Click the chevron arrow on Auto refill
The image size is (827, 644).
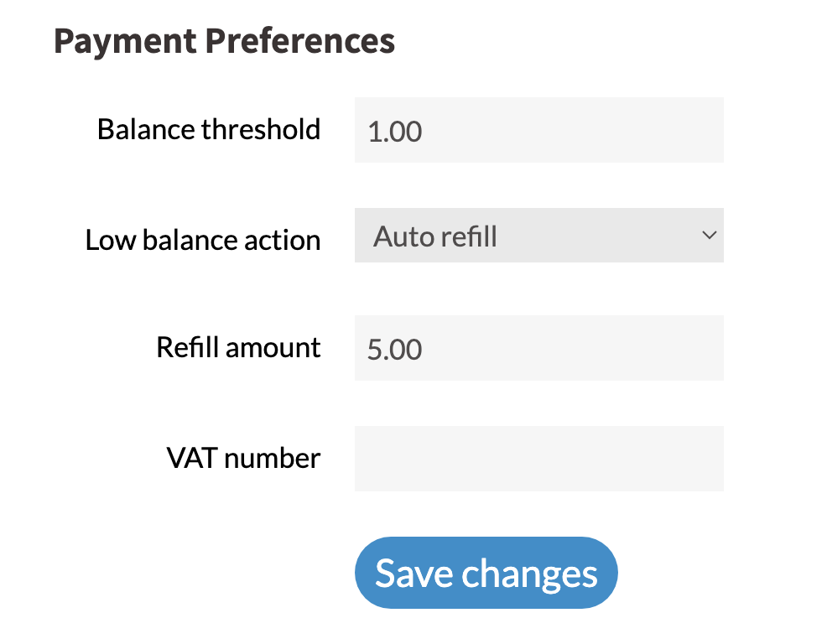[x=709, y=236]
